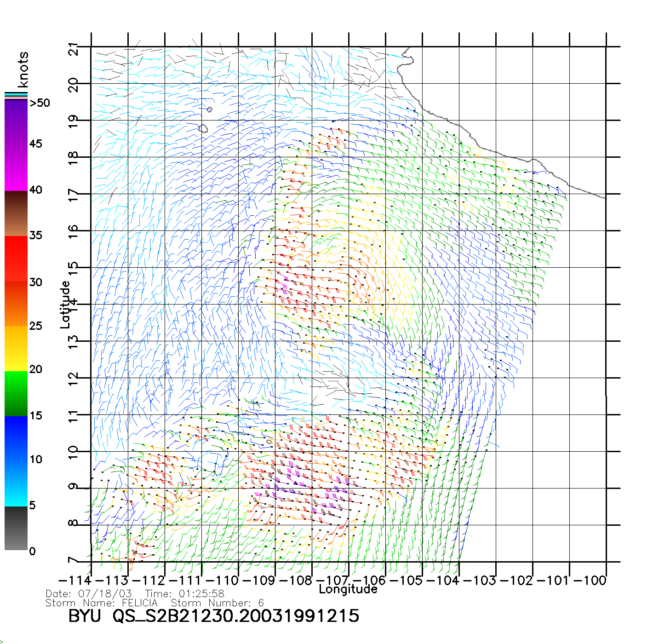The image size is (653, 644).
Task: Click the 'Storm Name: FELICIA' text
Action: point(102,603)
